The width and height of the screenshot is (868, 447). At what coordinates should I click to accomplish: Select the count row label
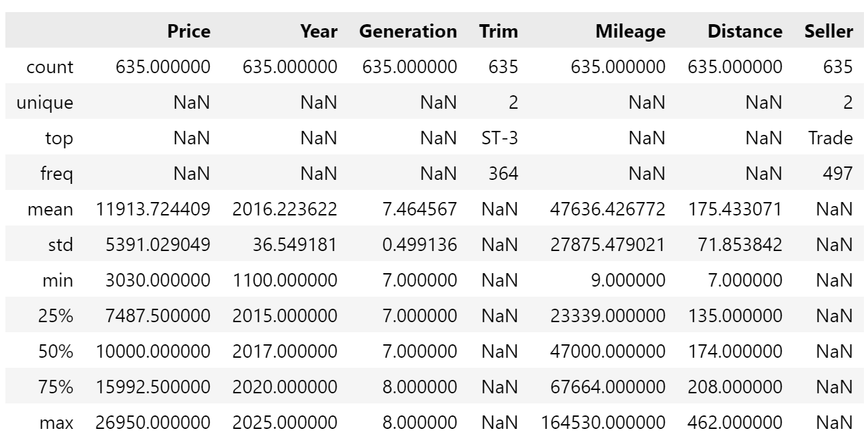click(x=50, y=67)
